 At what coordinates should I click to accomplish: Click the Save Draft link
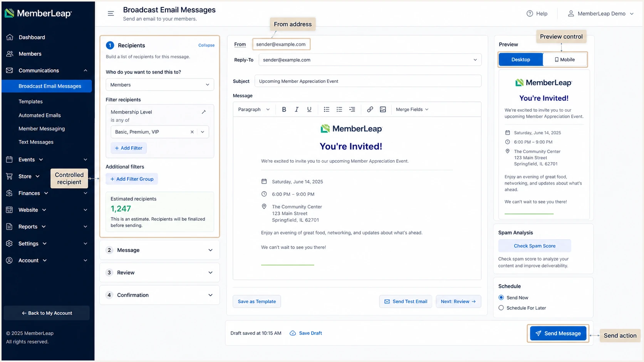tap(306, 333)
